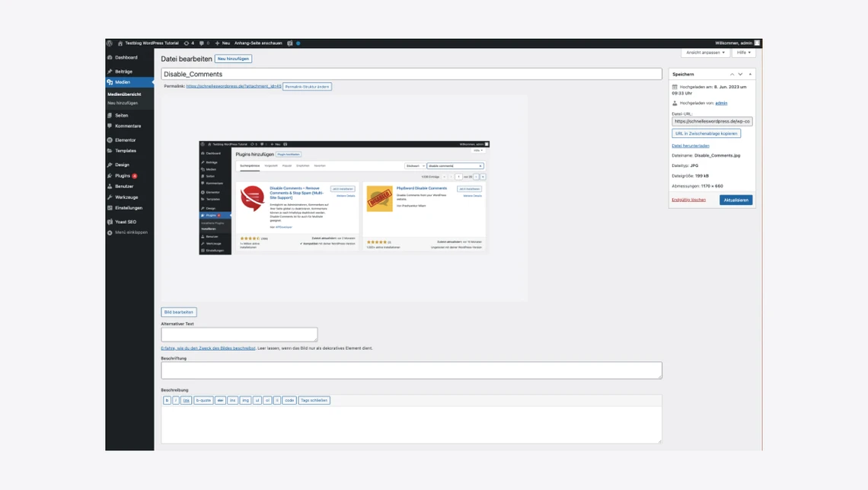Open the Hilfe dropdown tab
The height and width of the screenshot is (490, 868).
[743, 53]
